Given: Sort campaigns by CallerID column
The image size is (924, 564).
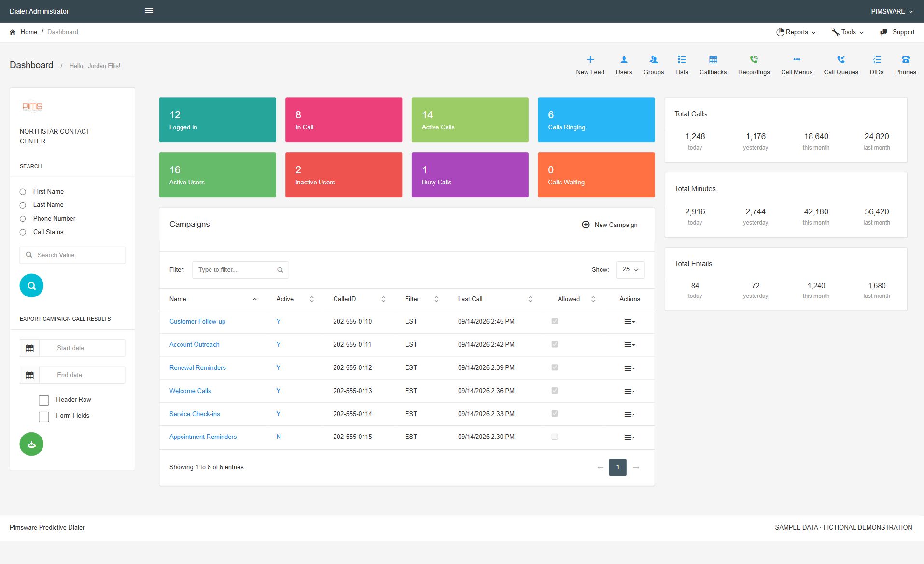Looking at the screenshot, I should pos(359,299).
